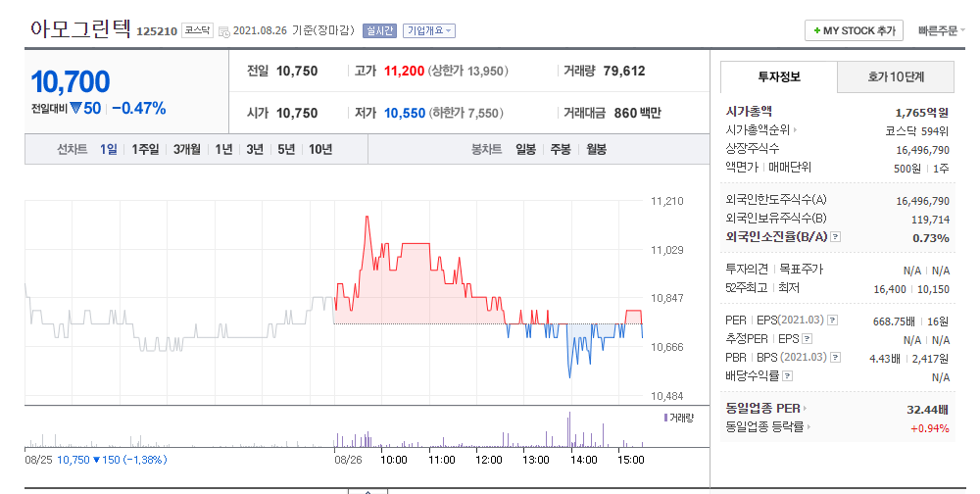
Task: Show the 일봉 candlestick chart
Action: point(525,149)
